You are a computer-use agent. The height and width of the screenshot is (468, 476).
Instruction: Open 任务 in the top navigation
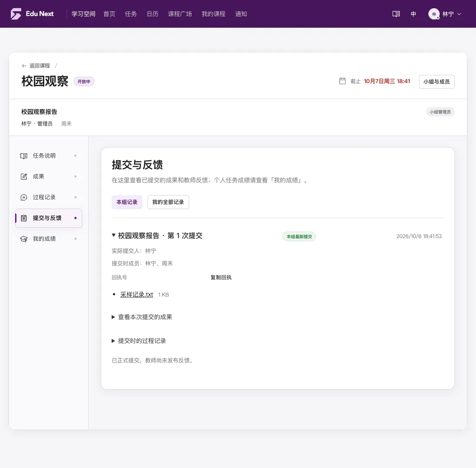[x=131, y=14]
